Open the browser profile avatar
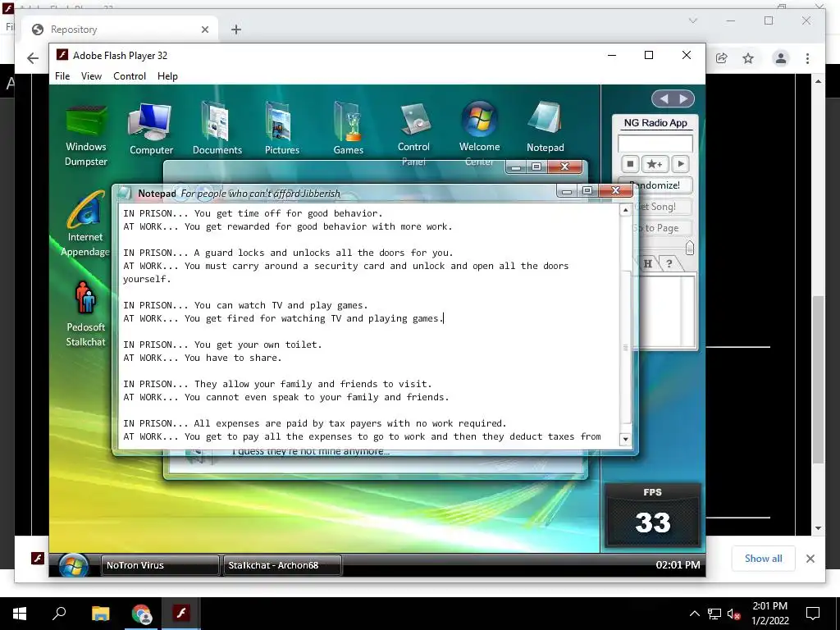 coord(781,58)
